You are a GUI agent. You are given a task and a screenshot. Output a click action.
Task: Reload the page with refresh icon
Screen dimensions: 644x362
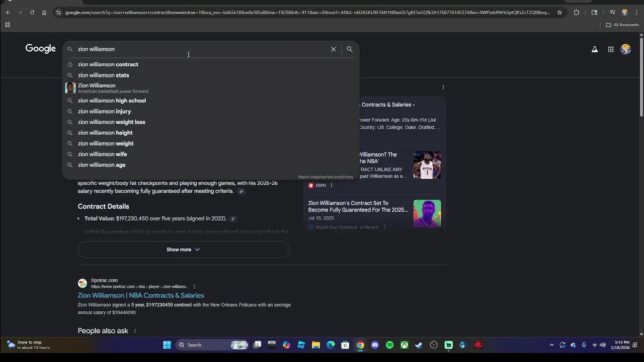coord(32,13)
